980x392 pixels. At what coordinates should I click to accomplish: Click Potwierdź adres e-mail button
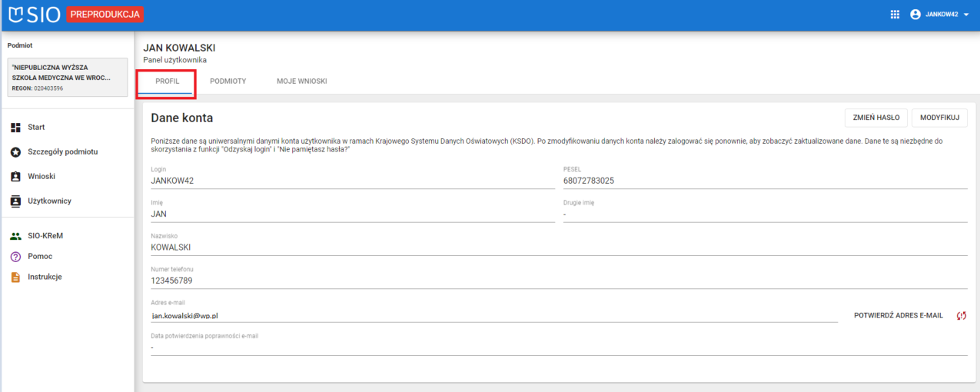click(898, 316)
